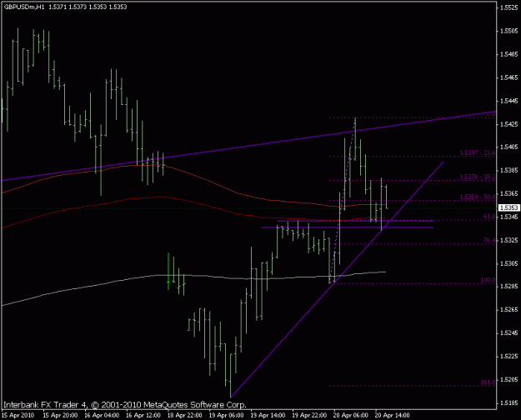
Task: Click the Fibonacci 61.8 level label
Action: 489,217
